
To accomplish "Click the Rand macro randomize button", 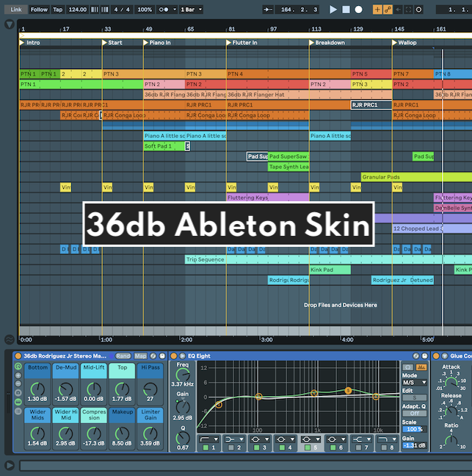I will (x=123, y=356).
